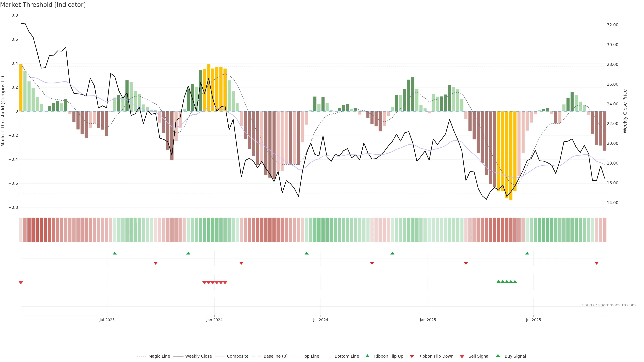Click last ribbon flip down marker at far right
The width and height of the screenshot is (644, 362).
point(597,263)
